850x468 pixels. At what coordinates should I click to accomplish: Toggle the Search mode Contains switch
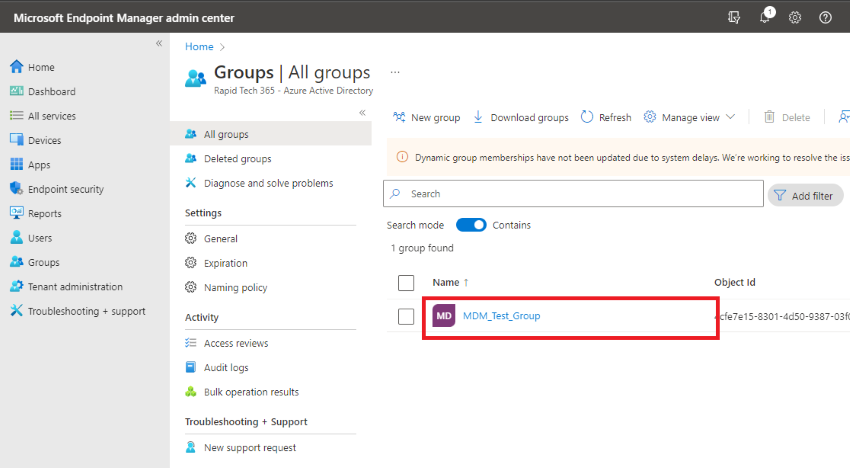click(471, 225)
